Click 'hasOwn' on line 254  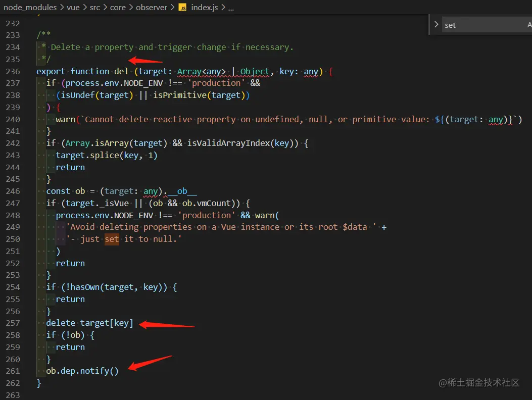pyautogui.click(x=85, y=287)
